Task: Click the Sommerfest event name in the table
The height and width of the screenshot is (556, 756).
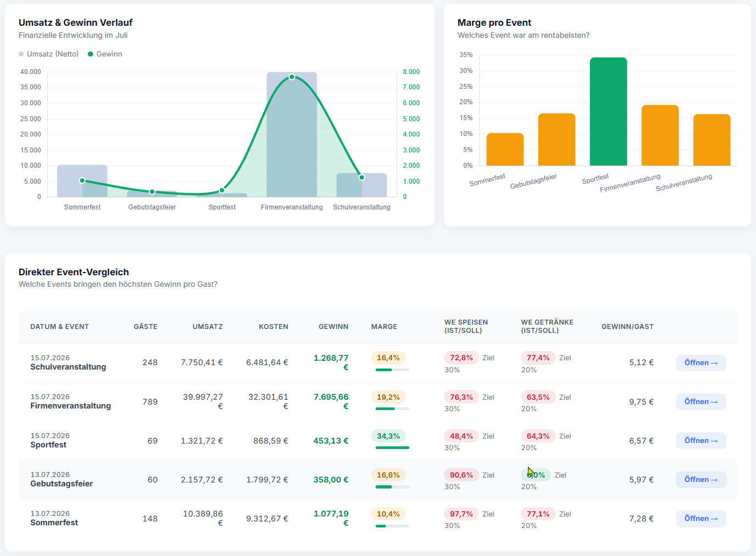Action: [x=54, y=523]
